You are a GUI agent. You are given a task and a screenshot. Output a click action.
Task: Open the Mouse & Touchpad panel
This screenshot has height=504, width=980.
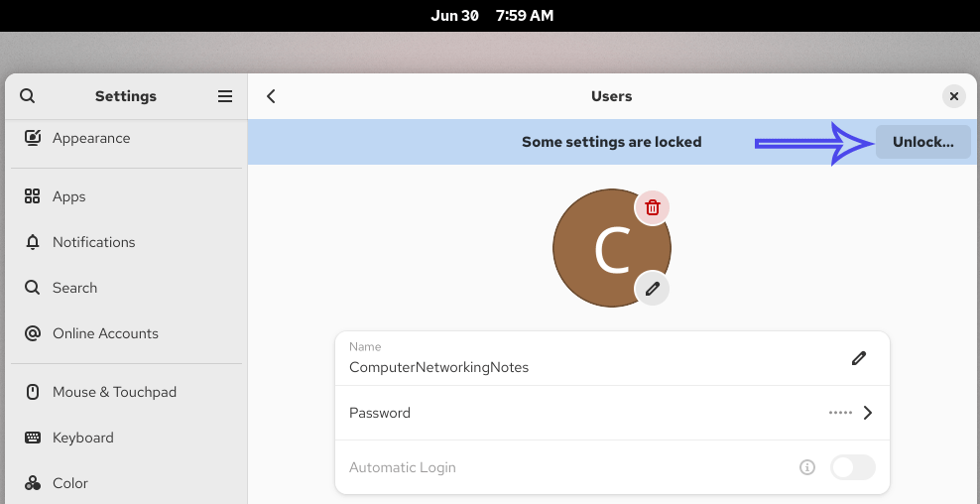126,392
